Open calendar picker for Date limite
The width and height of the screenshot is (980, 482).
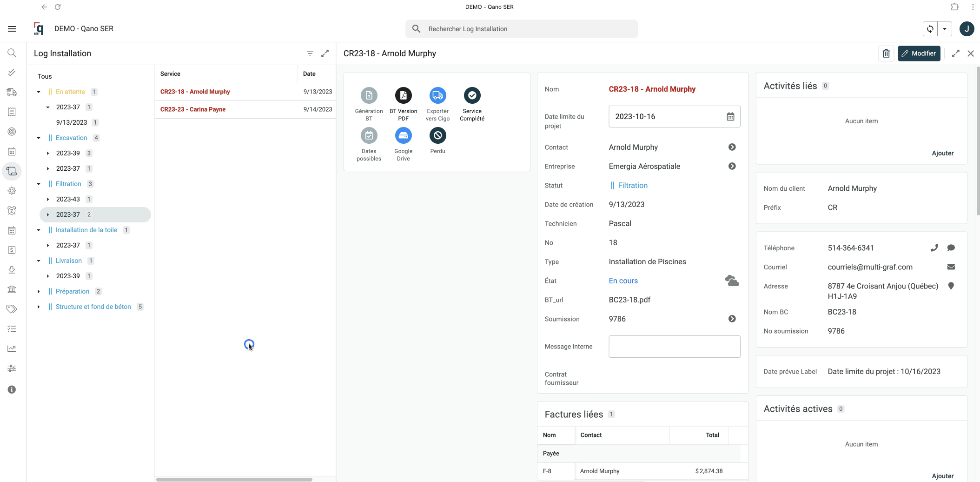730,117
